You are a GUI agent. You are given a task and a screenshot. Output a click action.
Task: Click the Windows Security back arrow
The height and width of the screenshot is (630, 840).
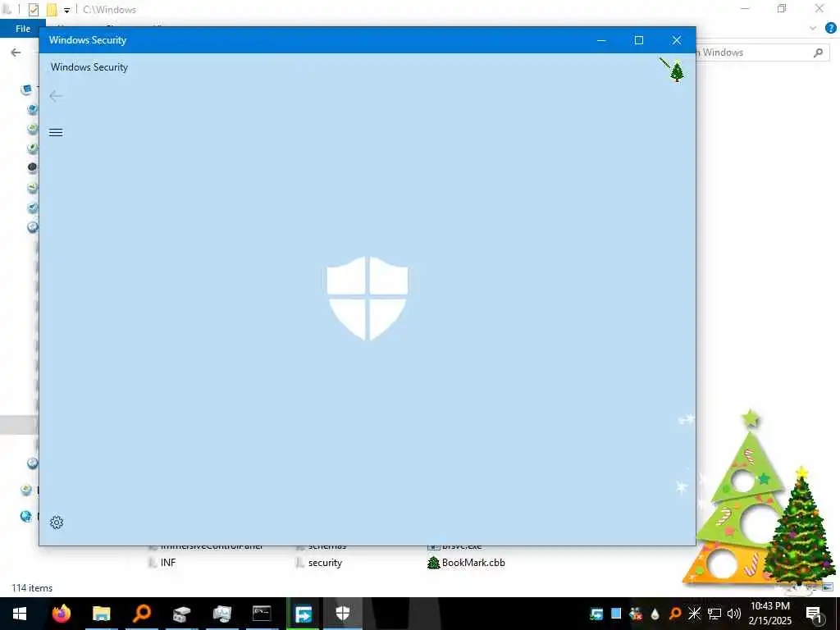pyautogui.click(x=56, y=96)
